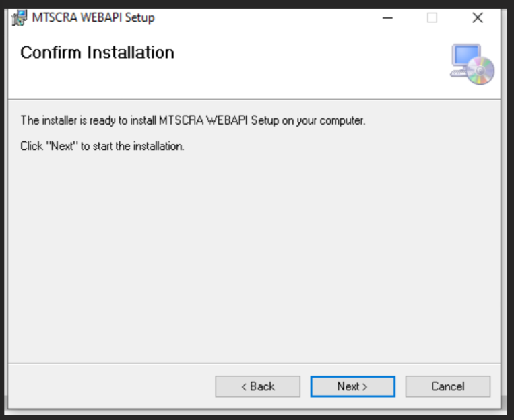Screen dimensions: 514x420
Task: Go back with the Back button
Action: (x=257, y=386)
